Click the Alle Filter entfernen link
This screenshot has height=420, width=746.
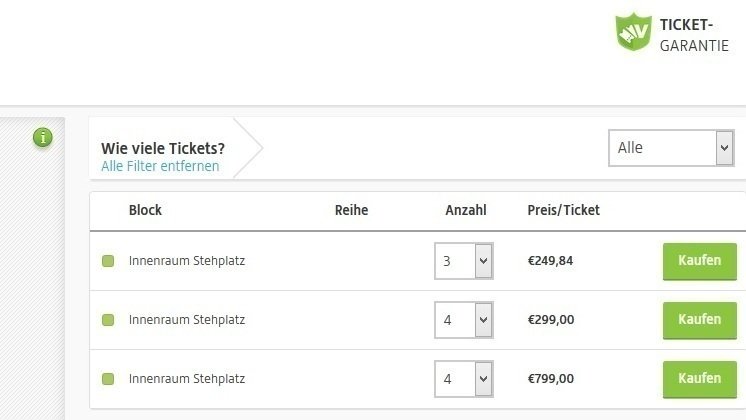coord(160,166)
